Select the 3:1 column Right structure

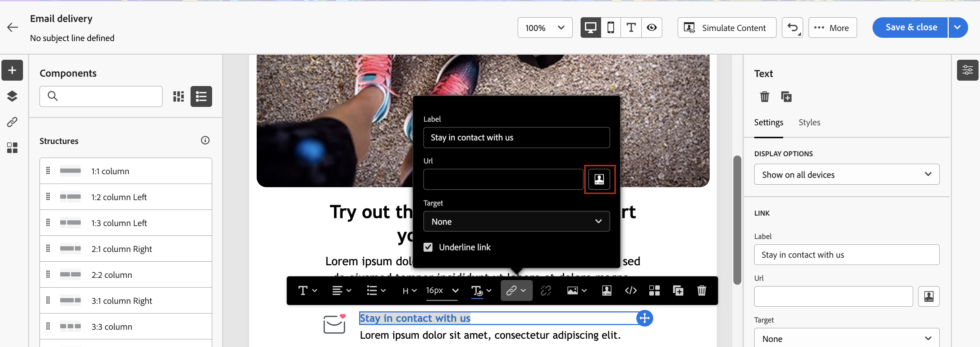pos(125,301)
